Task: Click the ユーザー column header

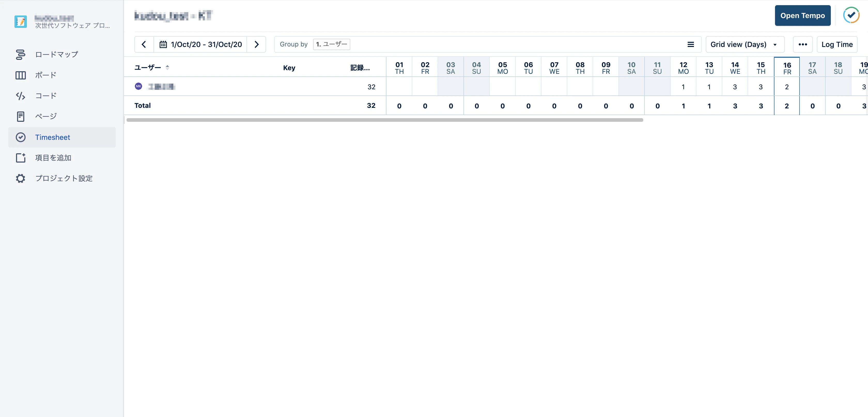Action: click(148, 67)
